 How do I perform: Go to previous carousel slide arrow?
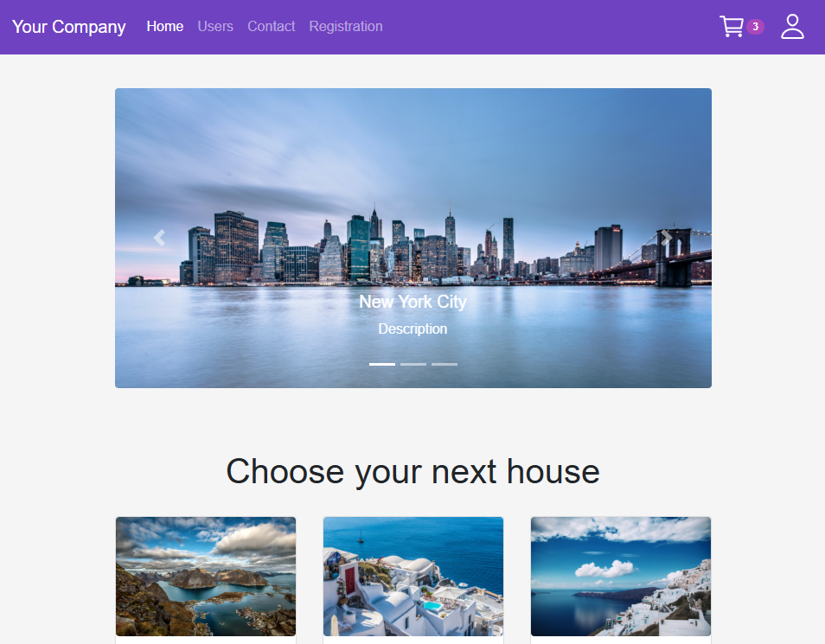tap(159, 238)
